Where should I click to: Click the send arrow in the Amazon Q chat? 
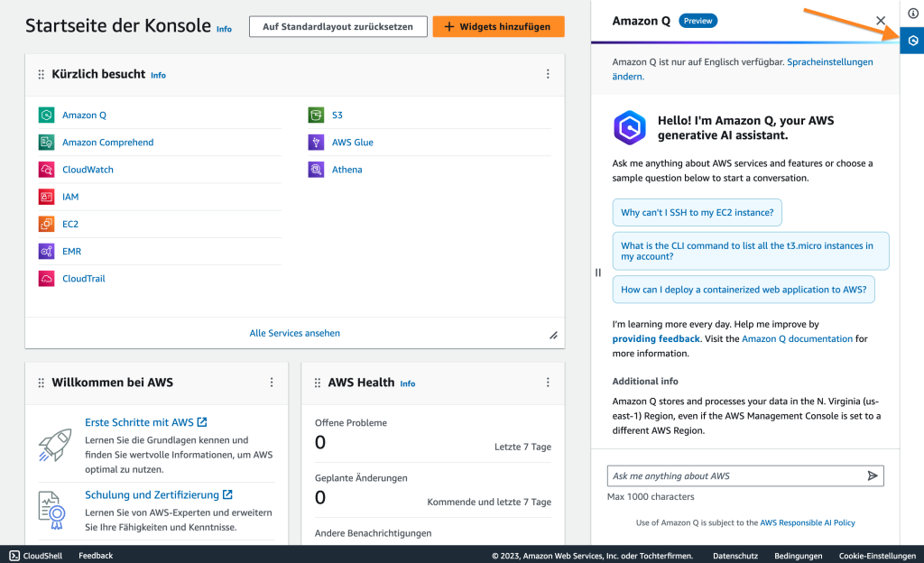[873, 475]
